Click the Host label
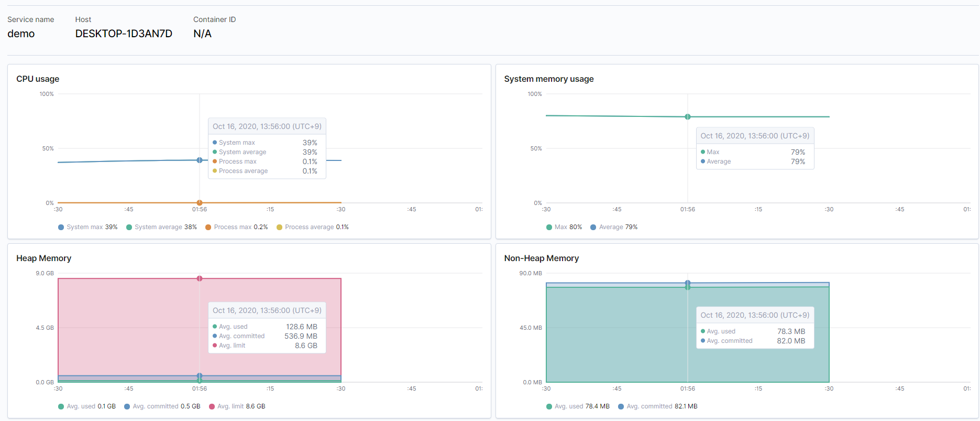 point(83,19)
